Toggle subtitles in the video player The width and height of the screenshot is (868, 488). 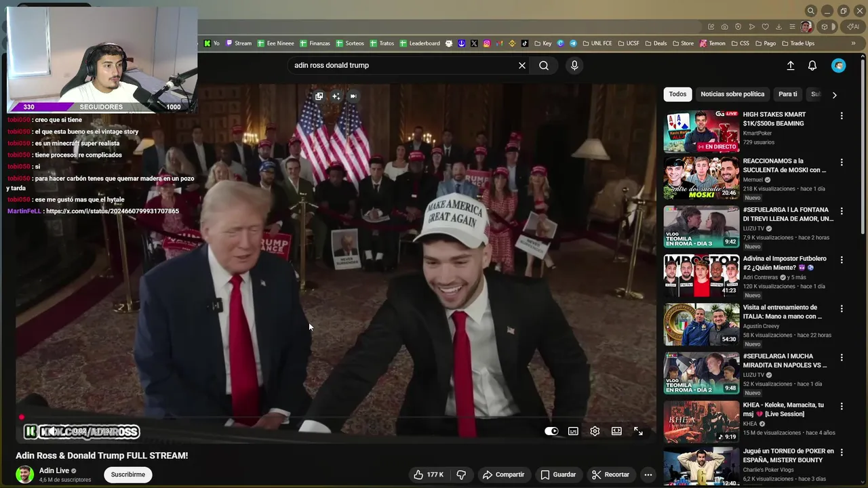coord(573,431)
